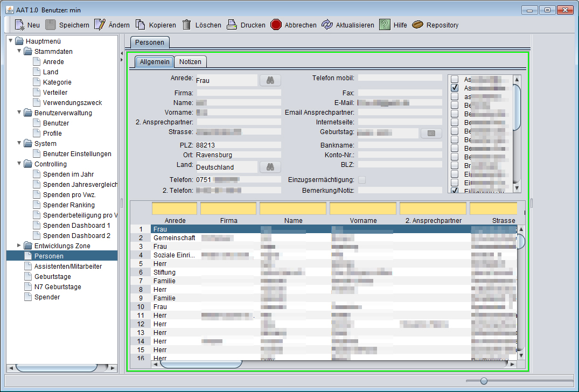The image size is (579, 392).
Task: Expand the Entwicklungs Zone folder
Action: click(x=19, y=245)
